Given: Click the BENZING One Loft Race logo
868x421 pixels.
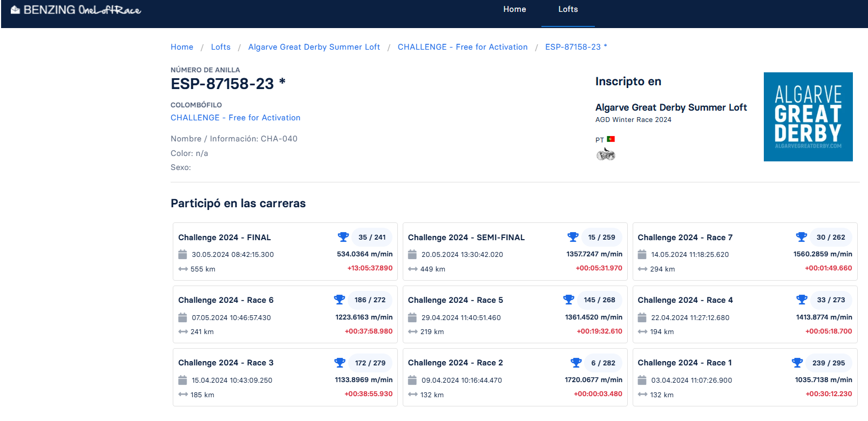Looking at the screenshot, I should tap(76, 10).
